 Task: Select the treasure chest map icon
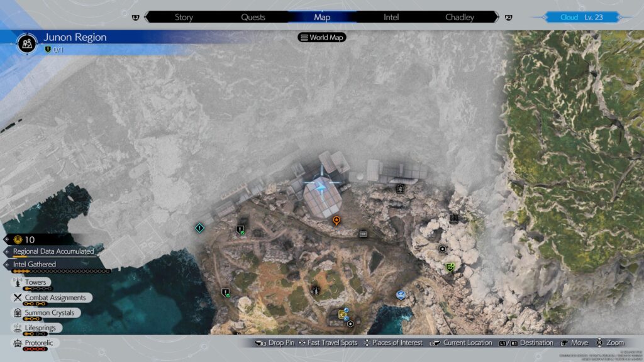pos(363,233)
